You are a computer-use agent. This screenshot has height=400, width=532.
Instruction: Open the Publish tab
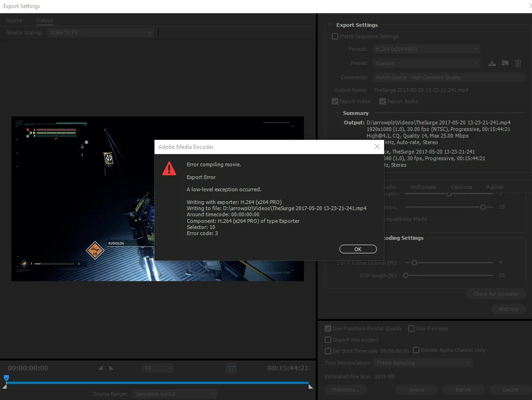coord(495,187)
